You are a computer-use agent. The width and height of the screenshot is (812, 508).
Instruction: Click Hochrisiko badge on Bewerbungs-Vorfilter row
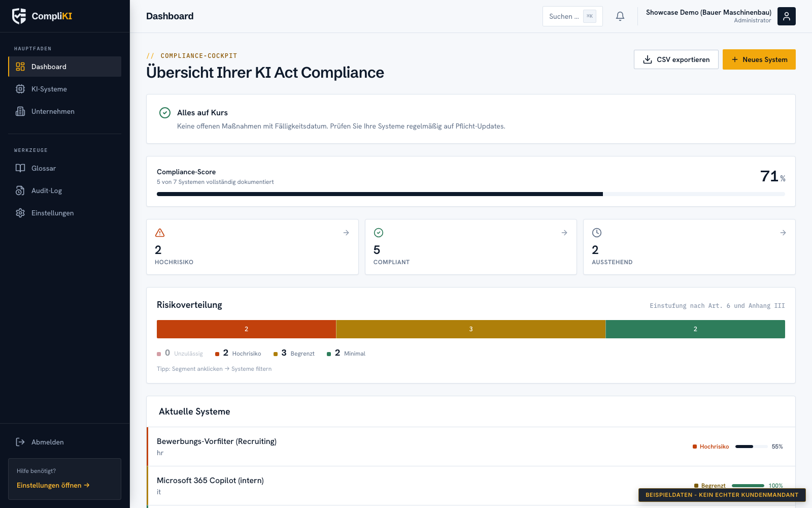[x=710, y=447]
